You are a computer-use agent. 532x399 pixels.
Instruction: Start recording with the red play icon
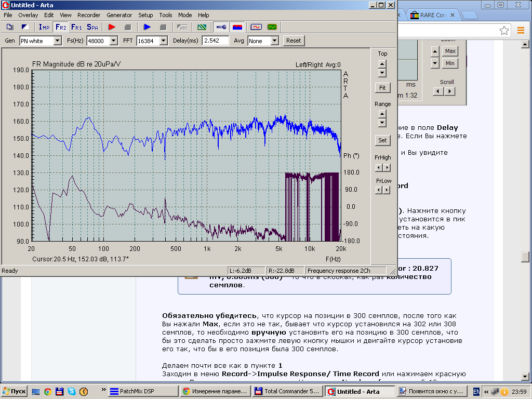(111, 27)
